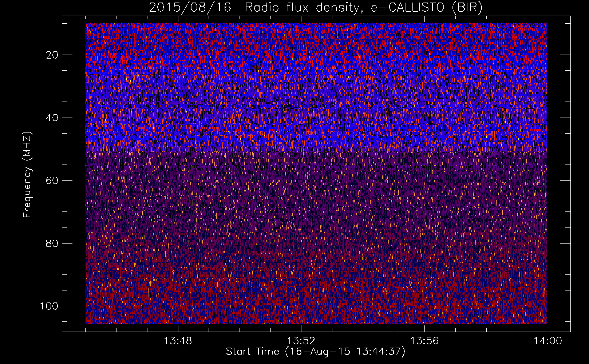Click the frequency tick label 40
Viewport: 589px width, 364px height.
coord(52,118)
